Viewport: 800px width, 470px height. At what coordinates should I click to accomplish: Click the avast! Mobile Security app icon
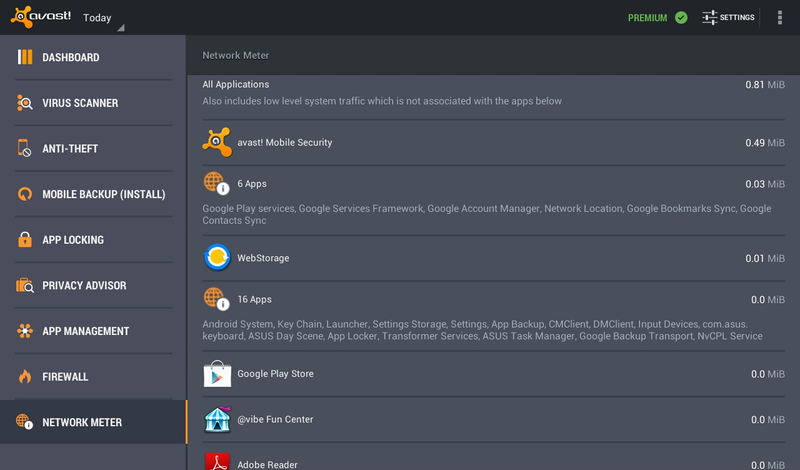tap(217, 142)
